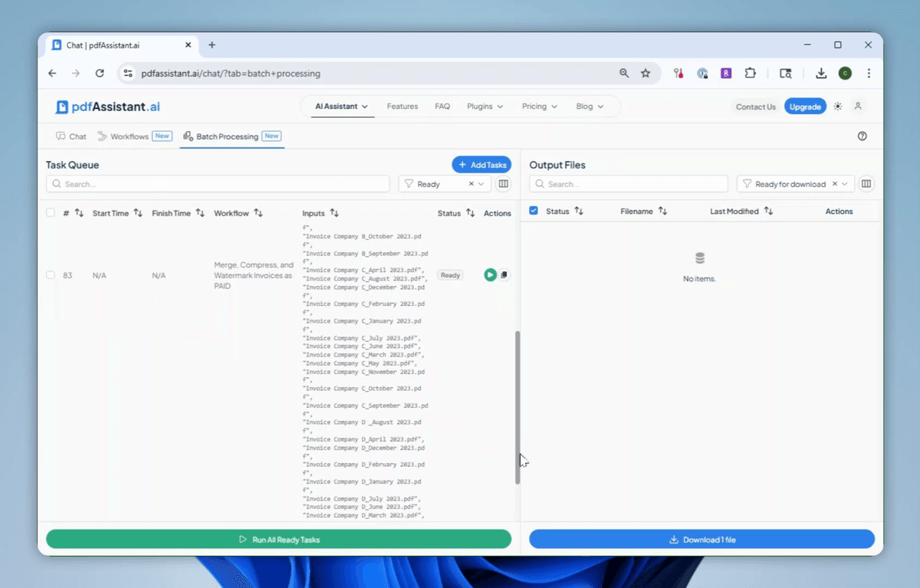Click the copy icon beside task 83

504,274
